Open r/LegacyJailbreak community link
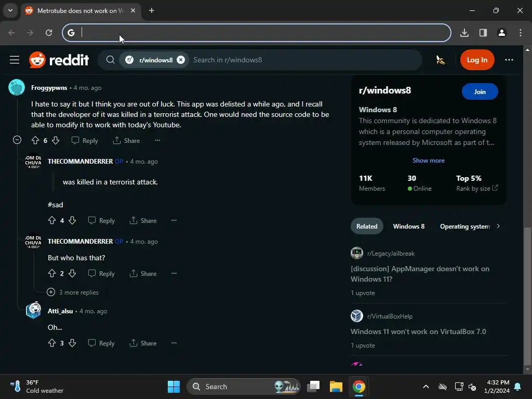Screen dimensions: 532x399 tap(391, 254)
